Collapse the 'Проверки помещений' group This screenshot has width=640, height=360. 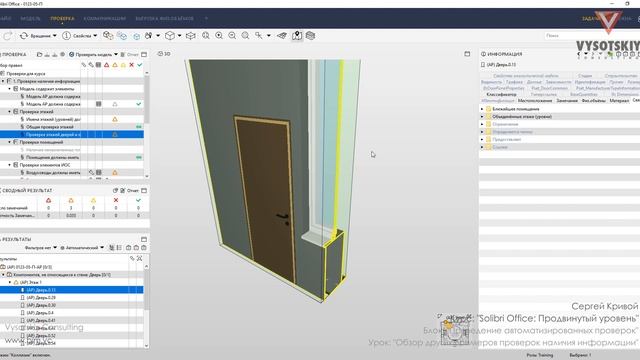coord(10,142)
